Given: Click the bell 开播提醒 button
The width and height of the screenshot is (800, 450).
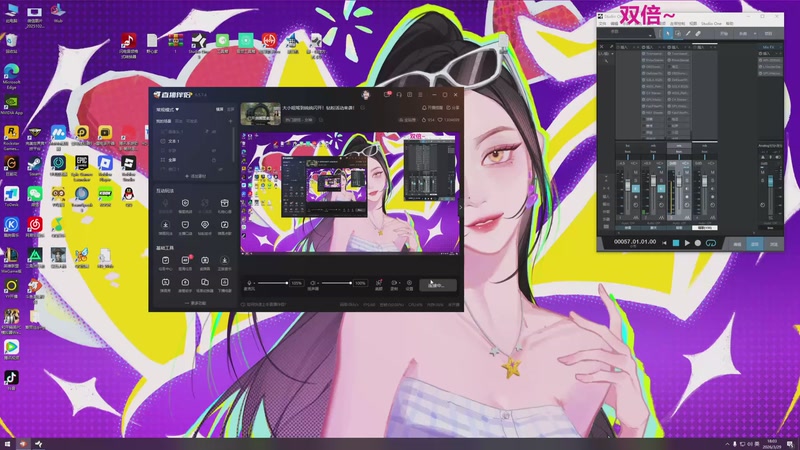Looking at the screenshot, I should point(432,108).
